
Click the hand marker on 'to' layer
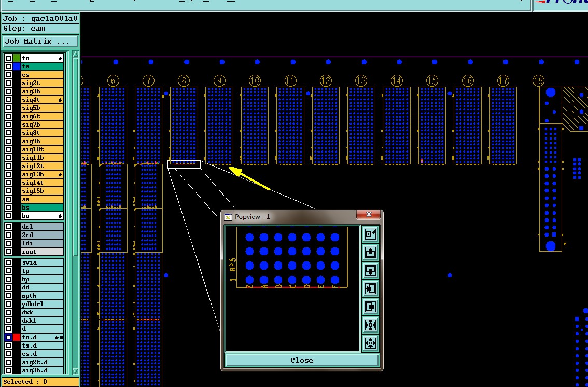pos(60,58)
